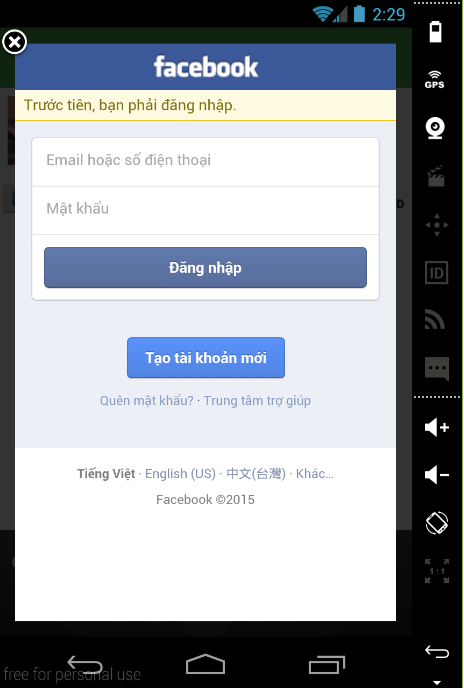
Task: Click the volume down icon
Action: click(x=436, y=475)
